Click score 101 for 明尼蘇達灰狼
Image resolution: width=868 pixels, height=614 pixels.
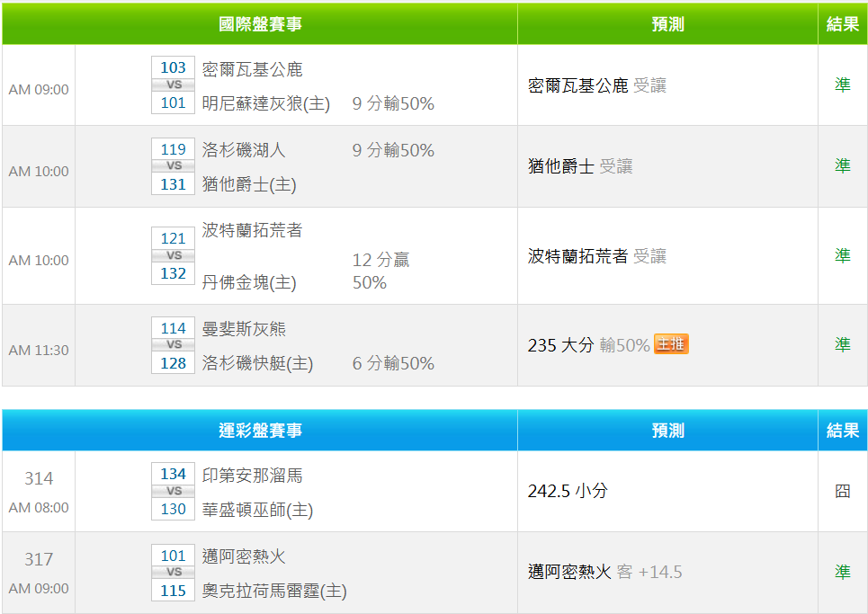coord(174,102)
